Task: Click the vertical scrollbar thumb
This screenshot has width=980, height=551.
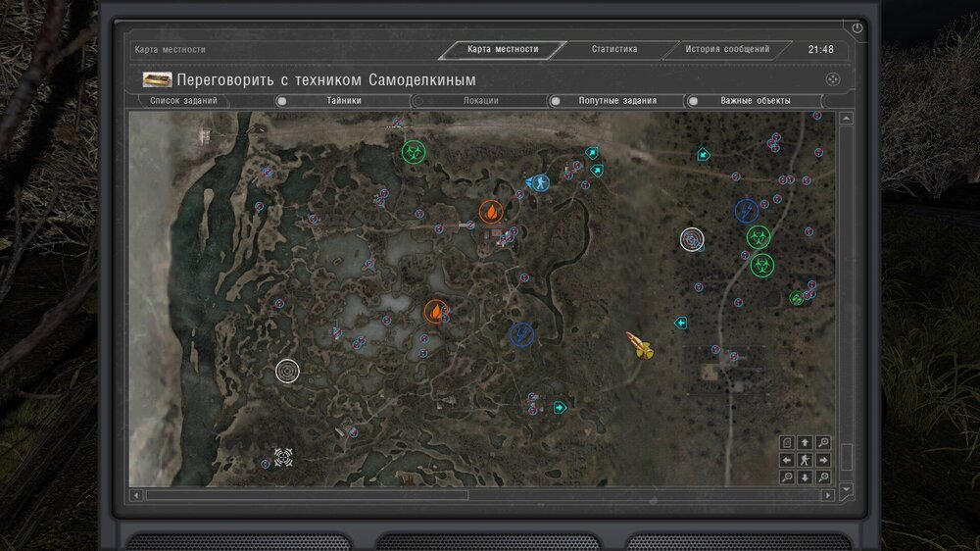Action: 847,457
